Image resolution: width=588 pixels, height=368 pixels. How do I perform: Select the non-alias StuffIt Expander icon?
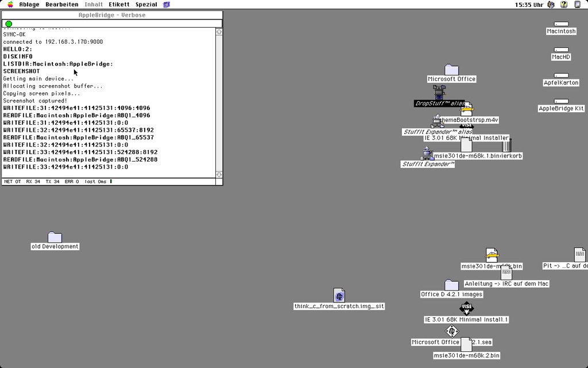(427, 153)
